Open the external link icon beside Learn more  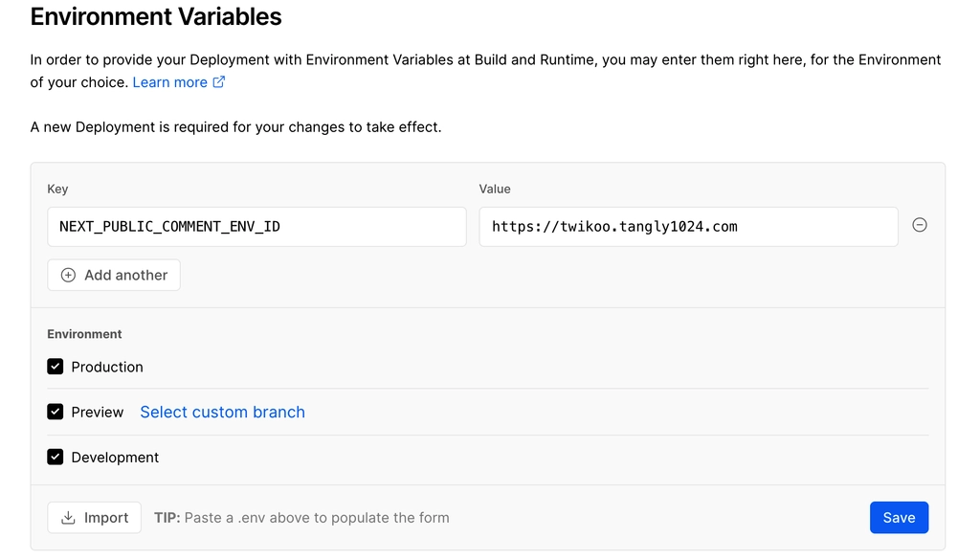point(219,82)
